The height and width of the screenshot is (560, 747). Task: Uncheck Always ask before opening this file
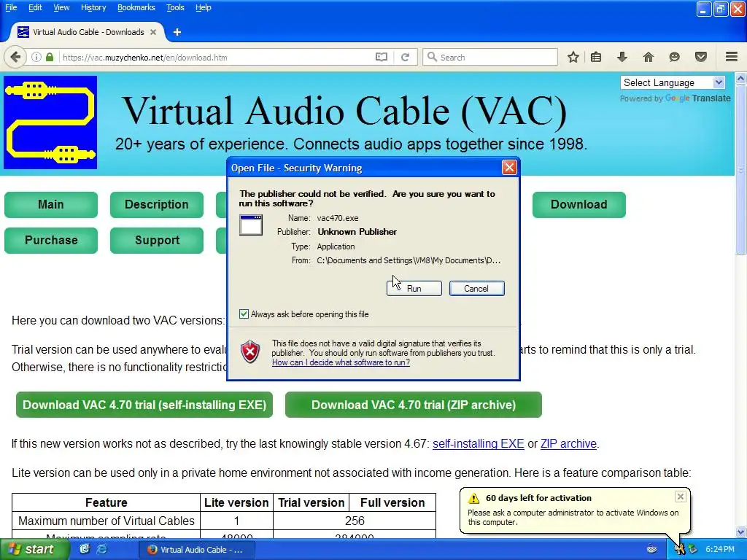[244, 314]
